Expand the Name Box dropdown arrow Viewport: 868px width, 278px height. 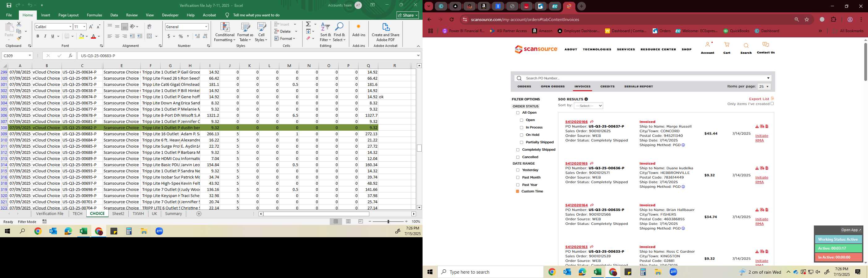30,56
